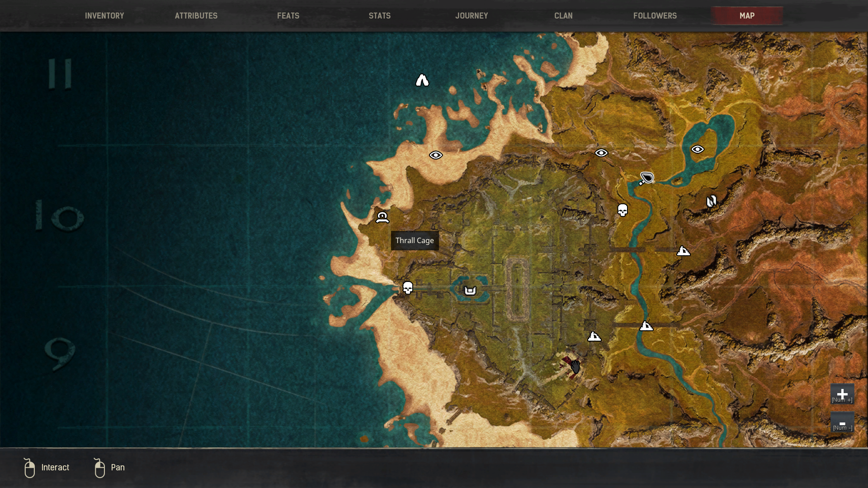This screenshot has width=868, height=488.
Task: Open the Journey tab
Action: click(472, 16)
